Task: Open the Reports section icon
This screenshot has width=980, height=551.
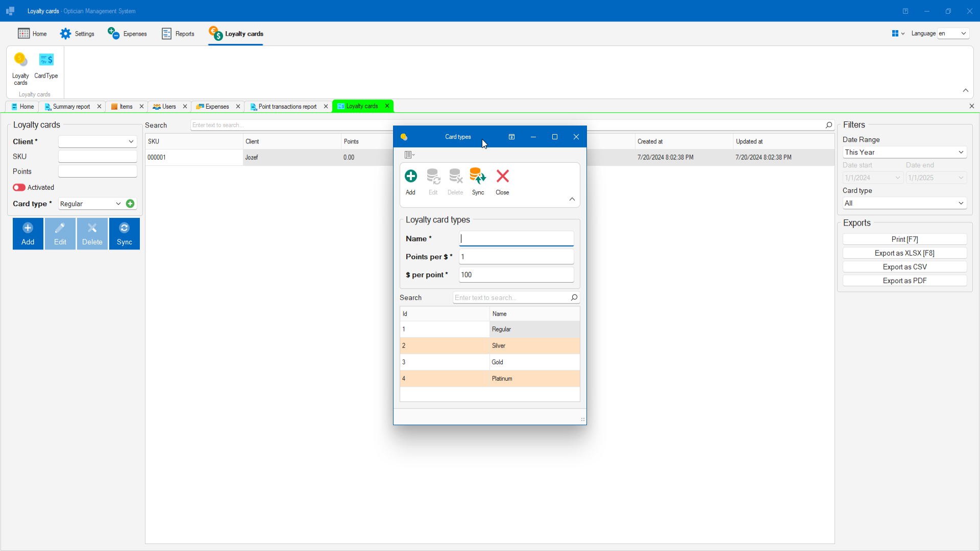Action: [x=166, y=33]
